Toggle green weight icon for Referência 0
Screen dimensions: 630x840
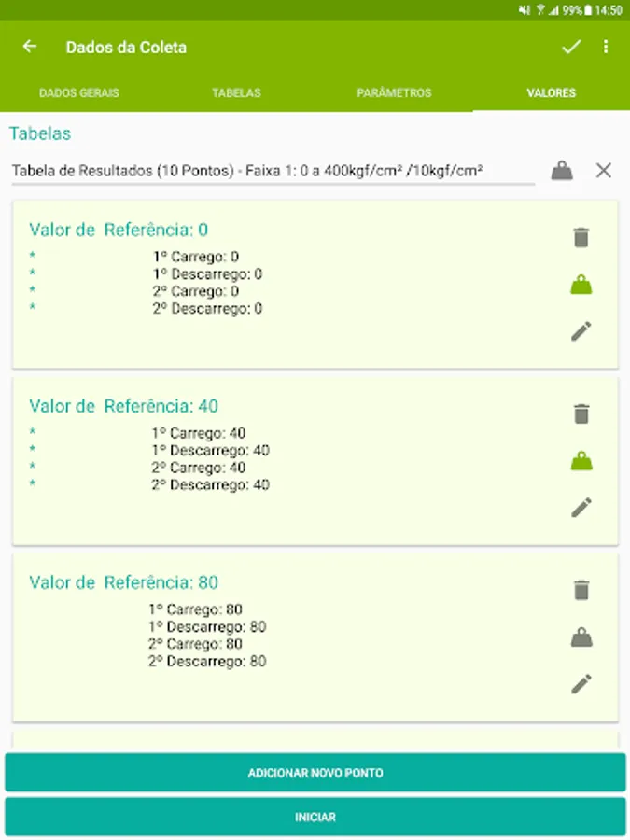click(x=581, y=285)
